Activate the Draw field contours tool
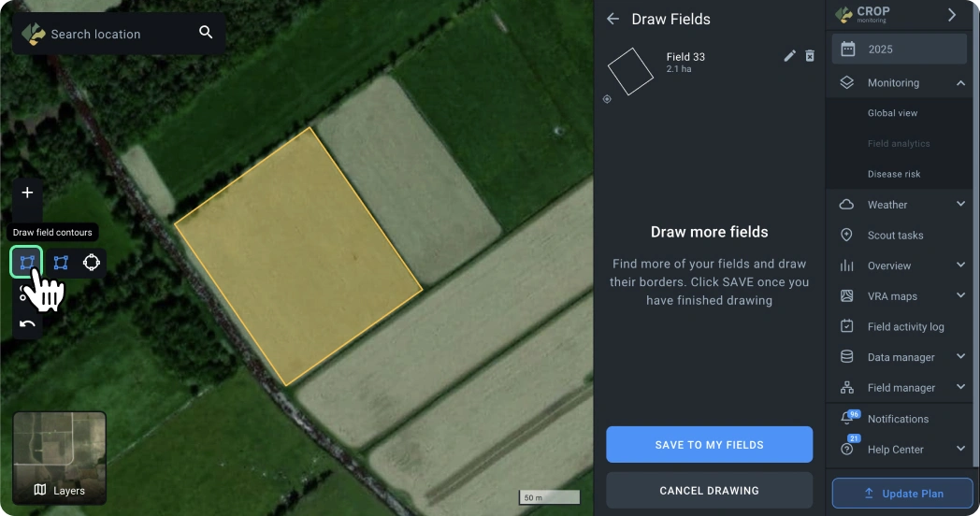 tap(27, 263)
